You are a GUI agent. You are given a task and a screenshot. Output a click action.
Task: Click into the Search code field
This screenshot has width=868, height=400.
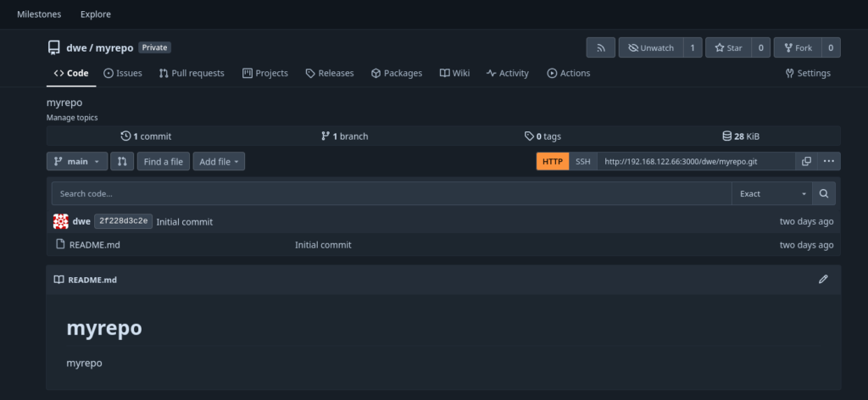coord(390,193)
